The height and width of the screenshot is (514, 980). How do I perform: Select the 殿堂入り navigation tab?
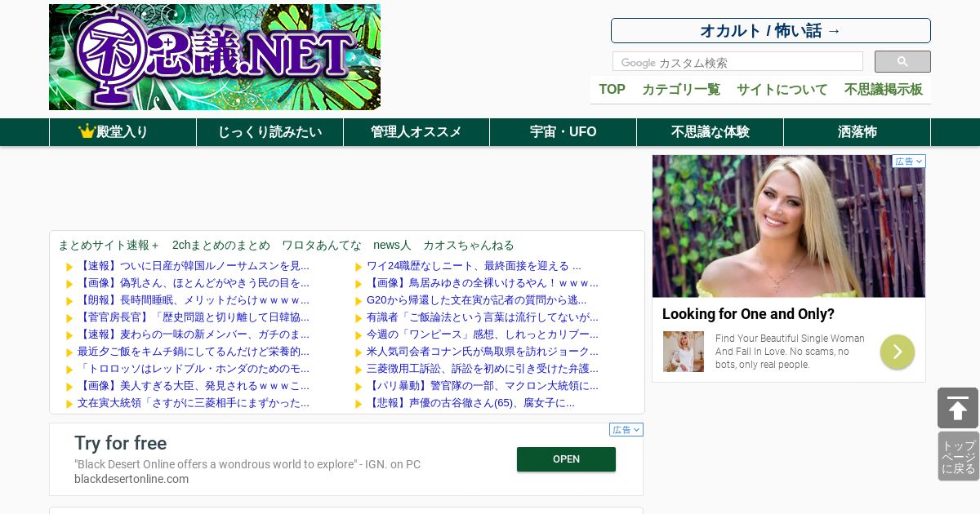122,132
